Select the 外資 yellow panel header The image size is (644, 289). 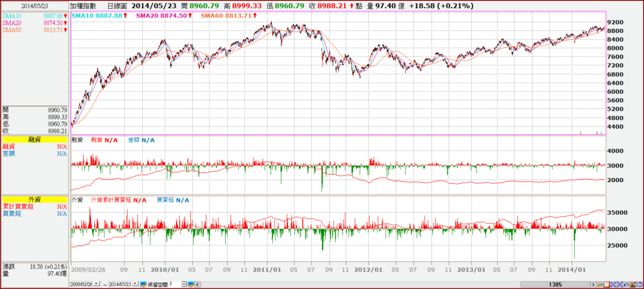coord(35,200)
